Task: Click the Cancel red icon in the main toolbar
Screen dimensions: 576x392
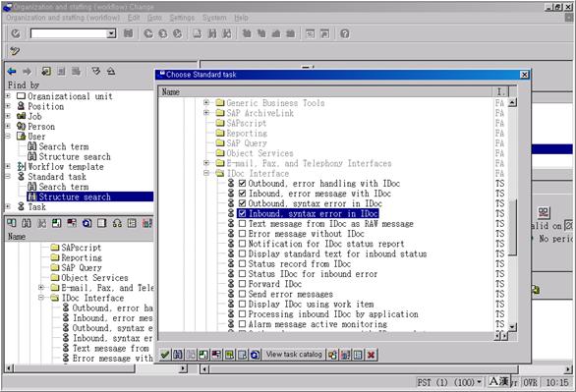Action: pyautogui.click(x=178, y=33)
